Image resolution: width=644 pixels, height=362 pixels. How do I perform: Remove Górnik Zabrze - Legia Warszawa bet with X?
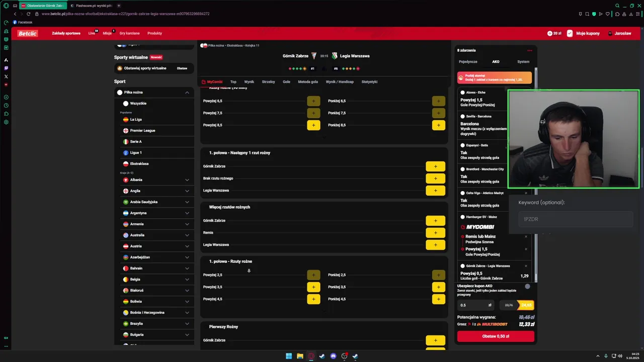pos(526,266)
